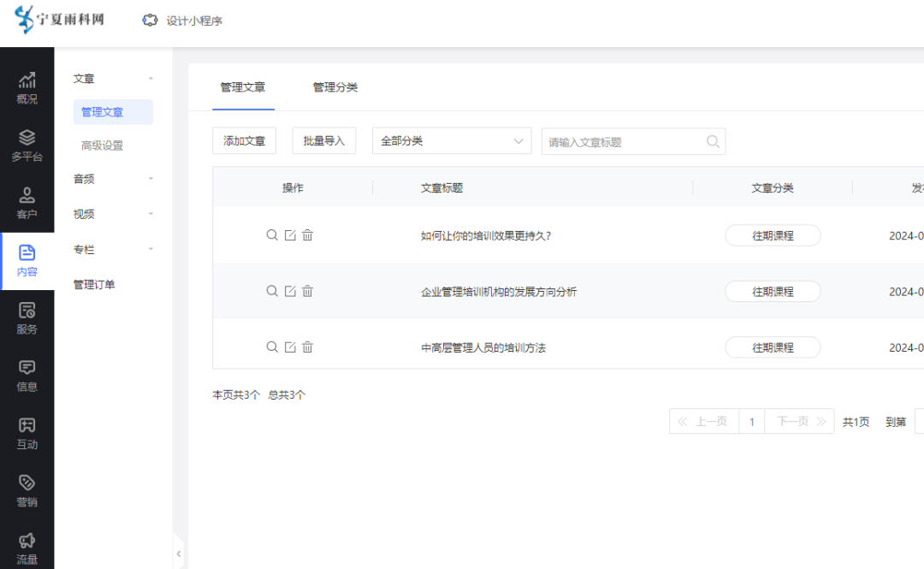Image resolution: width=924 pixels, height=569 pixels.
Task: Switch to the 管理文章 tab
Action: tap(243, 87)
